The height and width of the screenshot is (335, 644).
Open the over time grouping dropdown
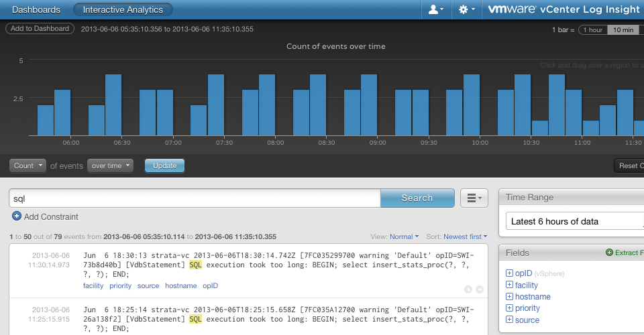(110, 165)
